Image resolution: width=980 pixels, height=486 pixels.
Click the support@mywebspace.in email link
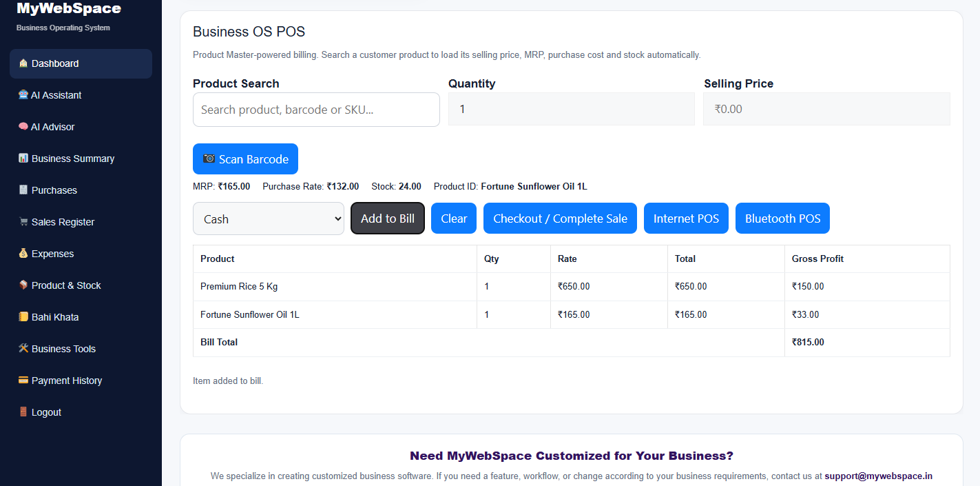(879, 476)
